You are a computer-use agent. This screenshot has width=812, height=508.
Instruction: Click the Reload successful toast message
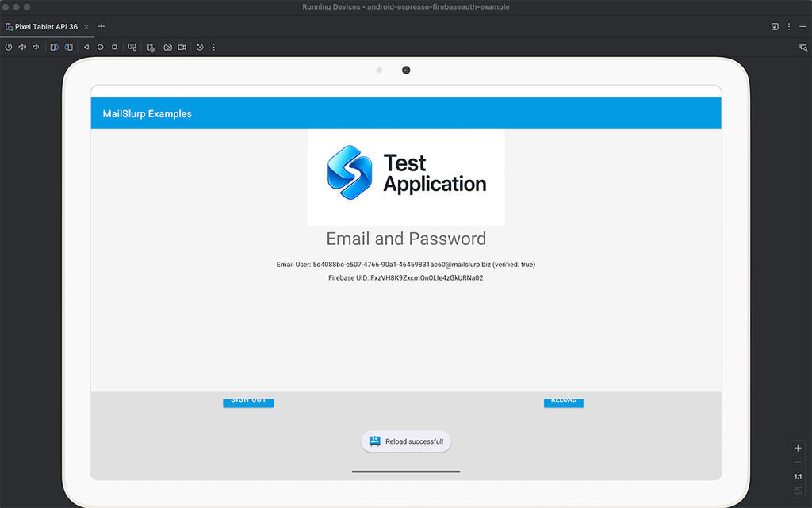pos(406,441)
